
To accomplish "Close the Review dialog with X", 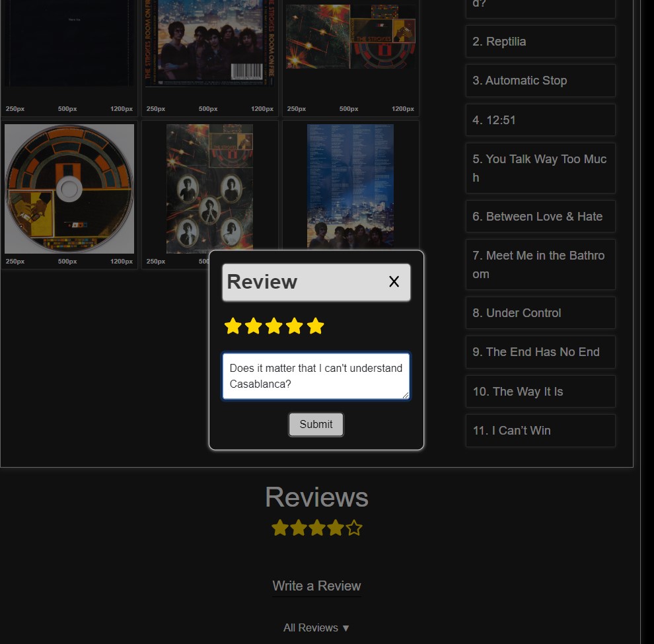I will pos(394,282).
